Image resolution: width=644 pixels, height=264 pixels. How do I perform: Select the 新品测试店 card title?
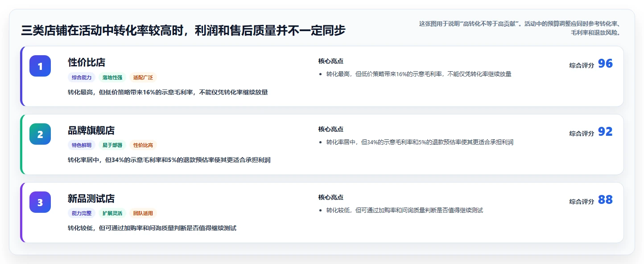[x=91, y=199]
